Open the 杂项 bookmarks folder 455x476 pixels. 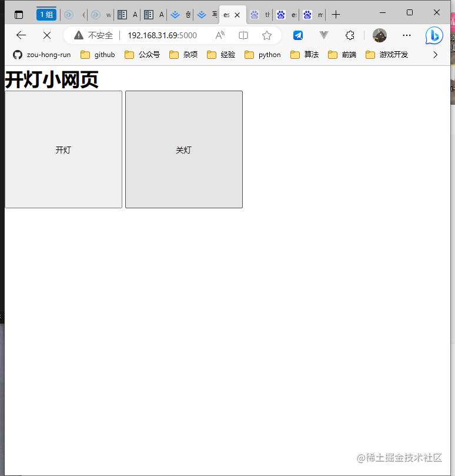tap(183, 55)
